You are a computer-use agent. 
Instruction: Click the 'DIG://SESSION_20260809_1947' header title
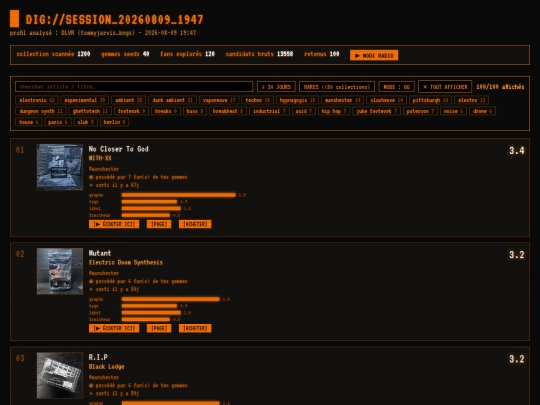(114, 20)
